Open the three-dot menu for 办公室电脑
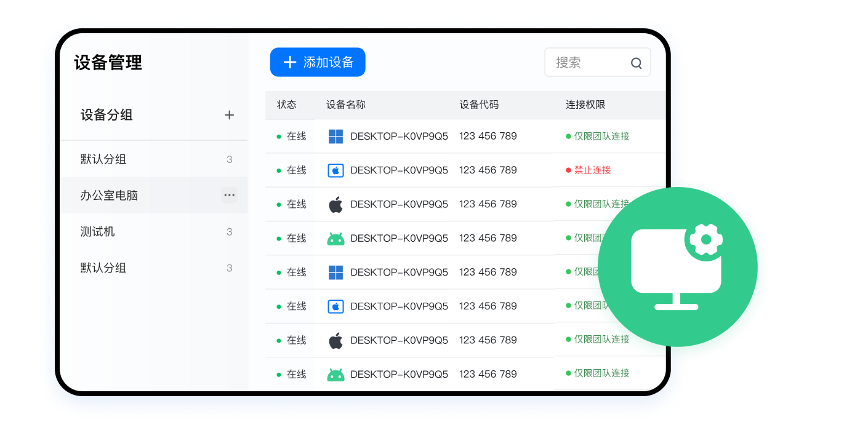The width and height of the screenshot is (868, 422). point(230,195)
